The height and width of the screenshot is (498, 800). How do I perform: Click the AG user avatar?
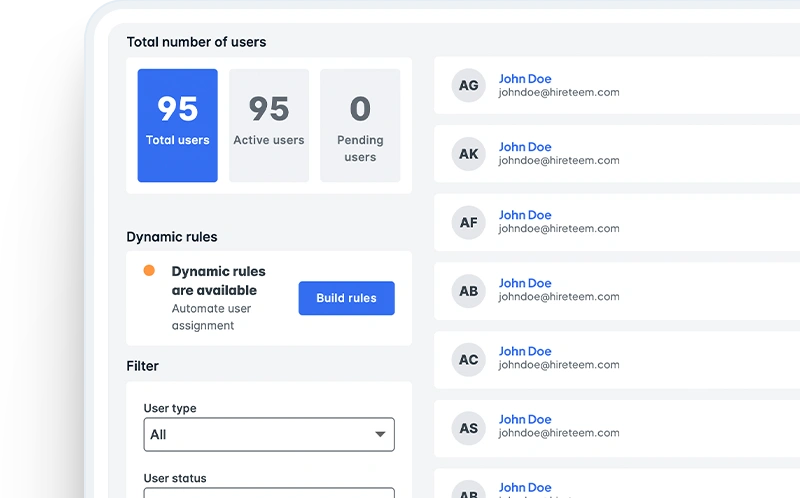(x=468, y=86)
